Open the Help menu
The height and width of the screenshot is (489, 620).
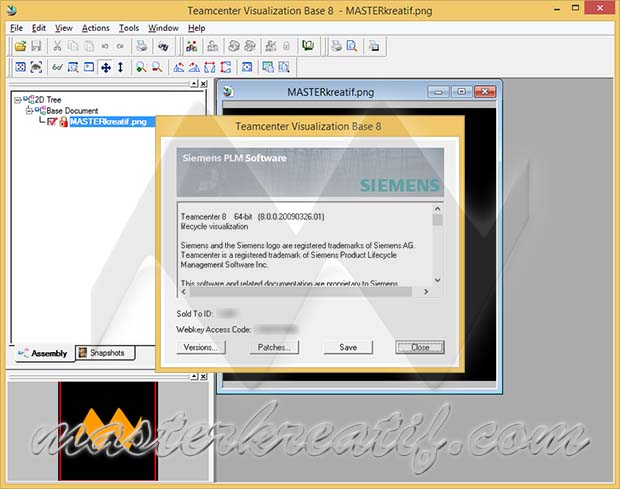(x=196, y=28)
